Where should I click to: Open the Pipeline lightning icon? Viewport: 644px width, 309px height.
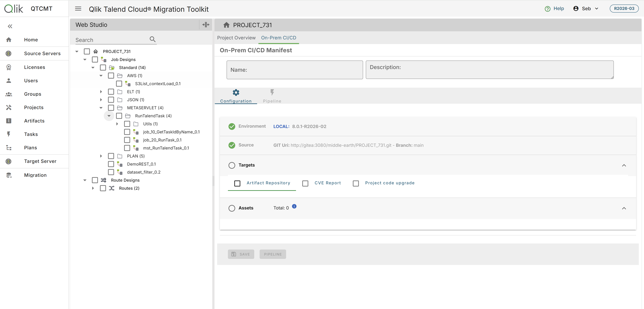coord(272,92)
